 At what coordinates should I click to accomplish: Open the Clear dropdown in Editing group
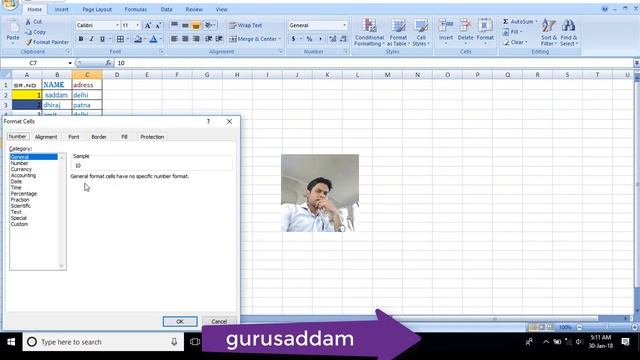[515, 42]
